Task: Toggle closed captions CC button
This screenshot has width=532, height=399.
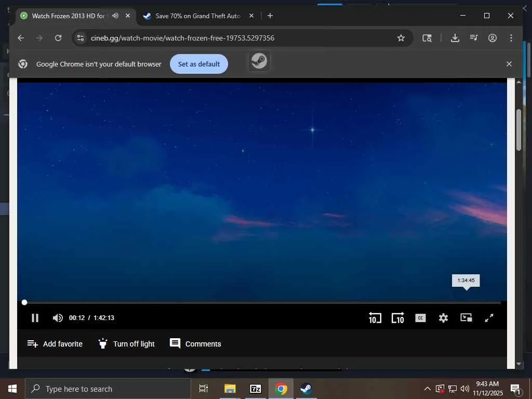Action: click(420, 318)
